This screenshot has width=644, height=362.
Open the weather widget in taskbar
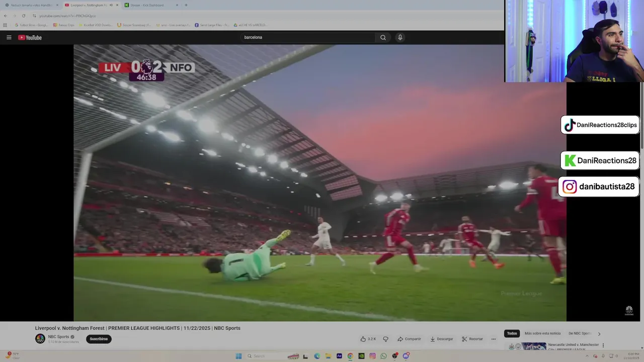13,355
